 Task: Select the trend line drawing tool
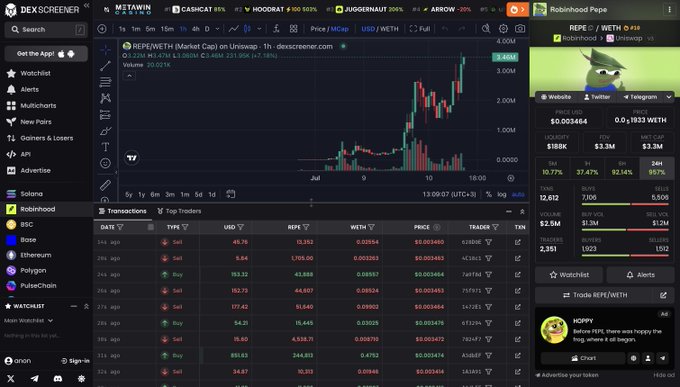point(105,66)
